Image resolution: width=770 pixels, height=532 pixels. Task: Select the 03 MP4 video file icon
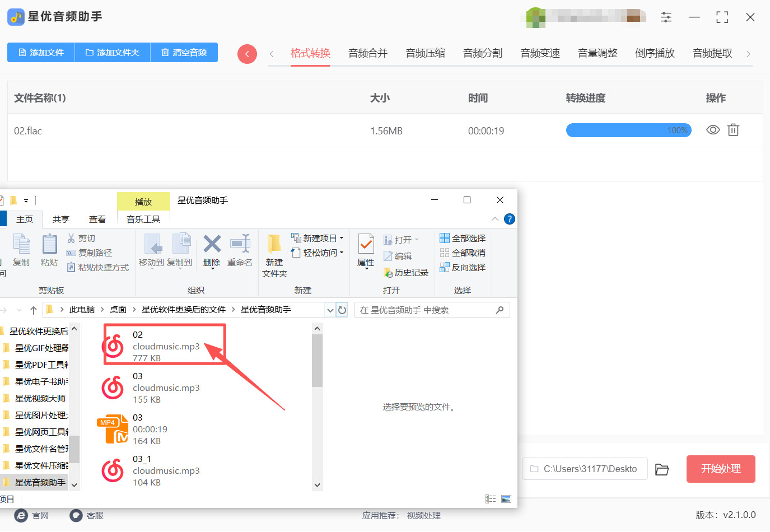click(113, 429)
